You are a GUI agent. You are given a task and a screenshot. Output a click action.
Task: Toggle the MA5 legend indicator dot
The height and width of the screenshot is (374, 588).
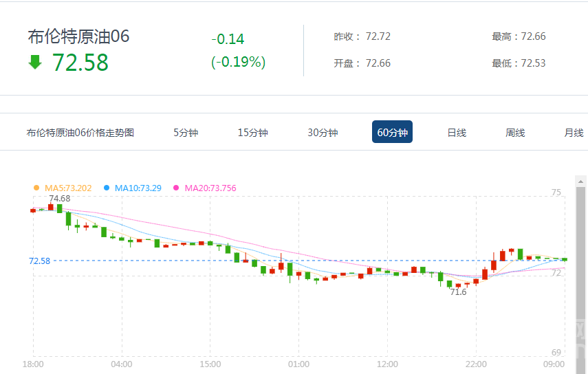pos(36,188)
